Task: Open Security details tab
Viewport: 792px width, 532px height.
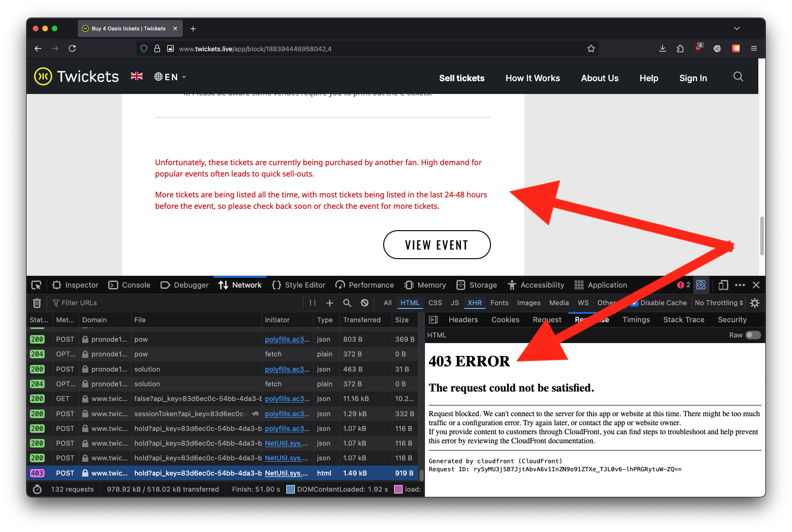Action: 732,320
